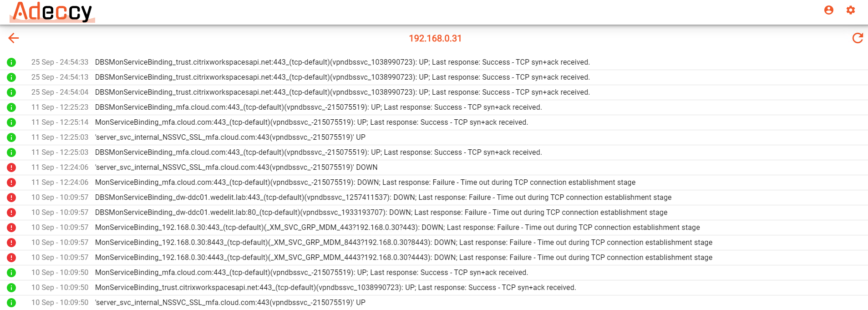Click the back arrow icon
The width and height of the screenshot is (868, 310).
(14, 38)
